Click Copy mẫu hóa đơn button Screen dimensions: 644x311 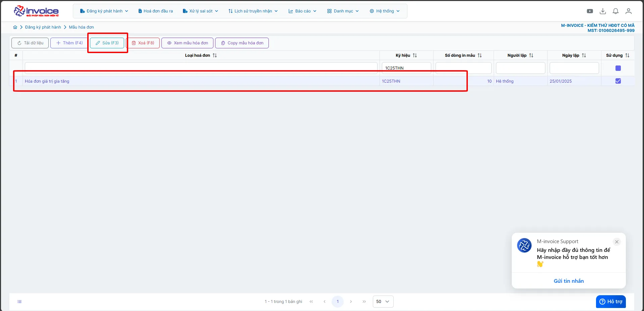[242, 43]
